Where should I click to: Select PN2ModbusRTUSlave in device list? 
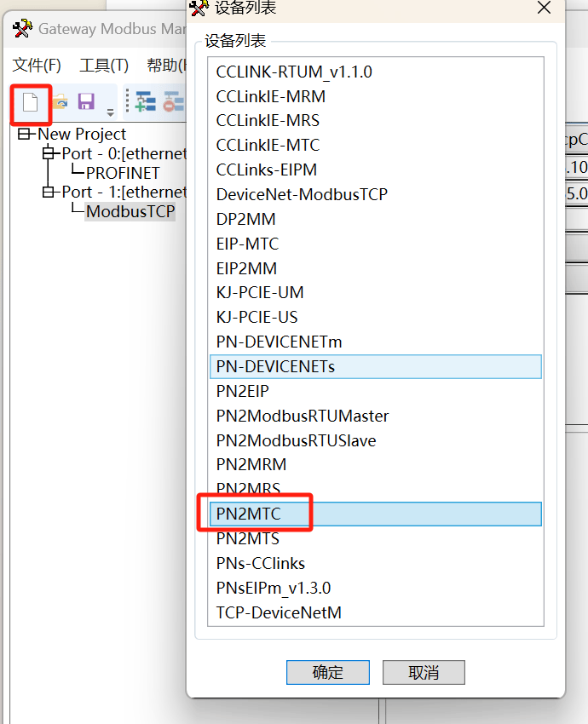(376, 440)
